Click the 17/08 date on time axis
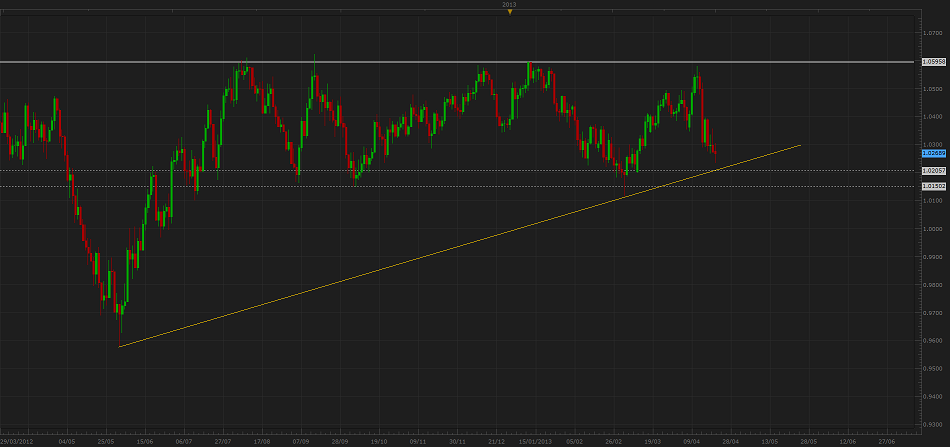The image size is (950, 447). [262, 440]
